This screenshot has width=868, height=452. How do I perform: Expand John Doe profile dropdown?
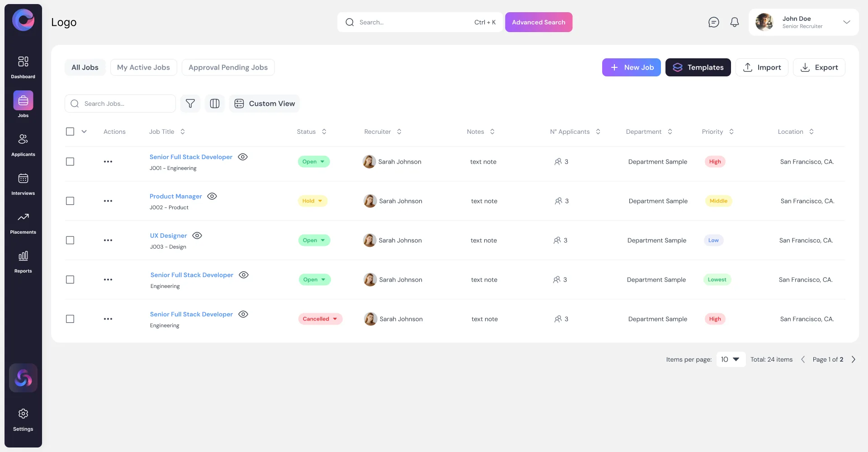click(847, 22)
